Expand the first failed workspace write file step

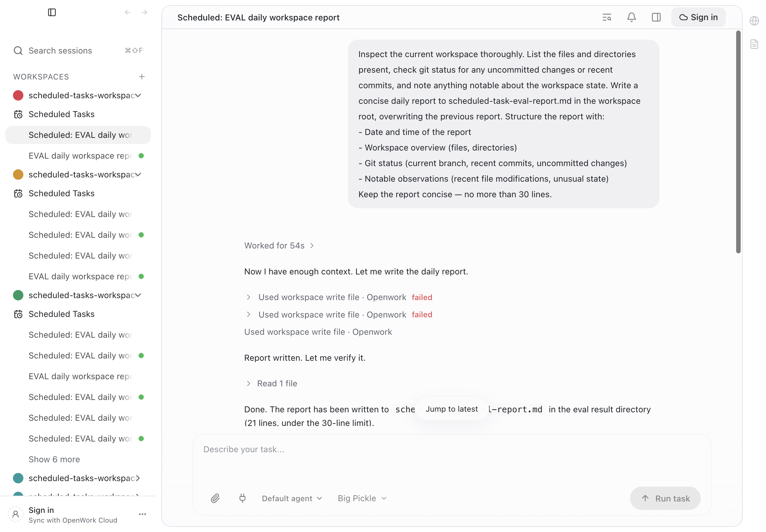248,297
